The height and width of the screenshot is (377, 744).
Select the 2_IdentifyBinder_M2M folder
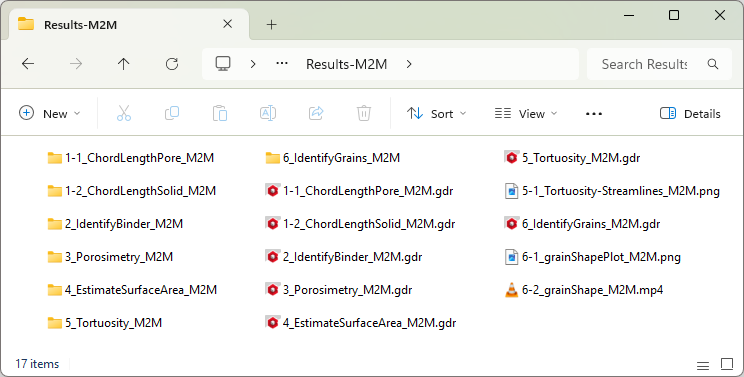(x=115, y=224)
